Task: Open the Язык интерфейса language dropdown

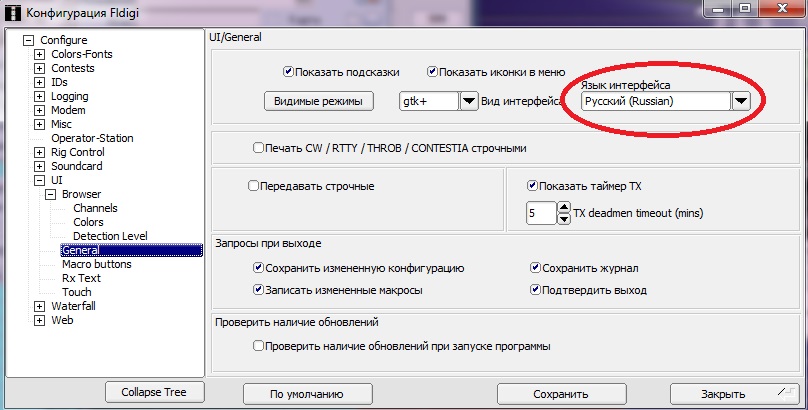Action: (740, 101)
